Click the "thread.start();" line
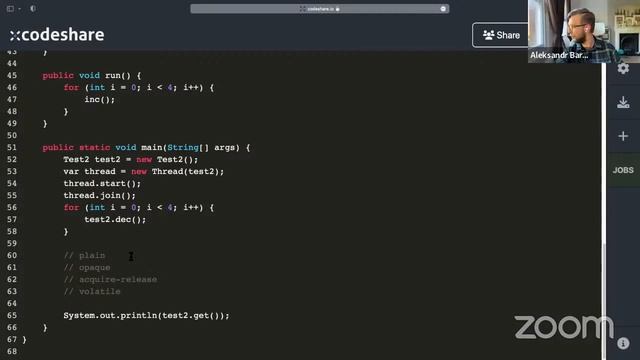640x360 pixels. tap(102, 183)
